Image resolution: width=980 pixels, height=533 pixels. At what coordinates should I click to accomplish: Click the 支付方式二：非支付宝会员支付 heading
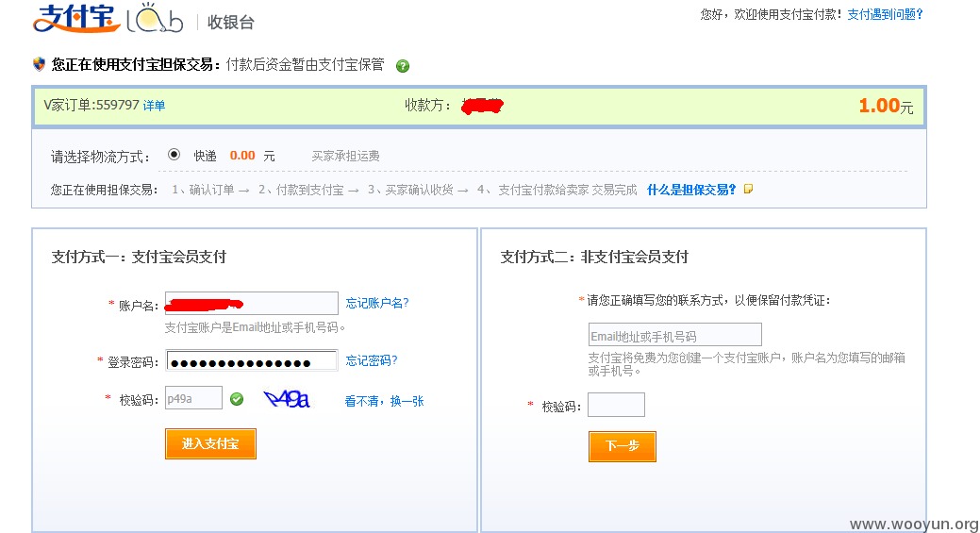(594, 257)
